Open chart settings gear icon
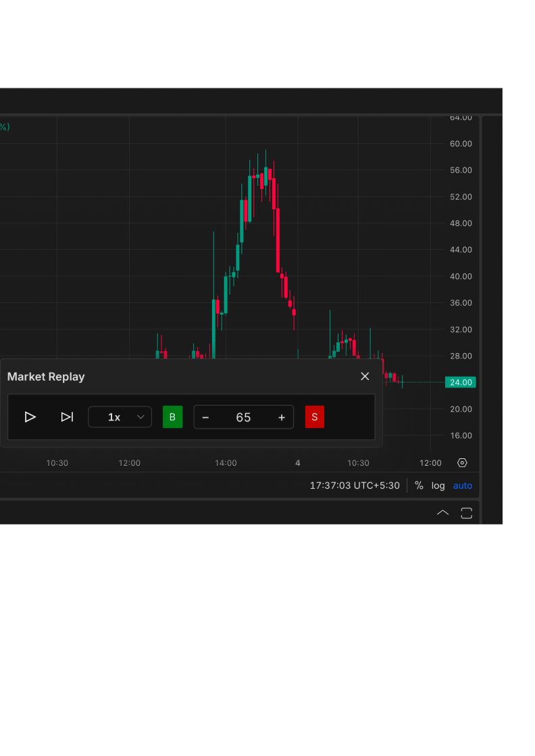Screen dimensions: 535x756 click(462, 463)
